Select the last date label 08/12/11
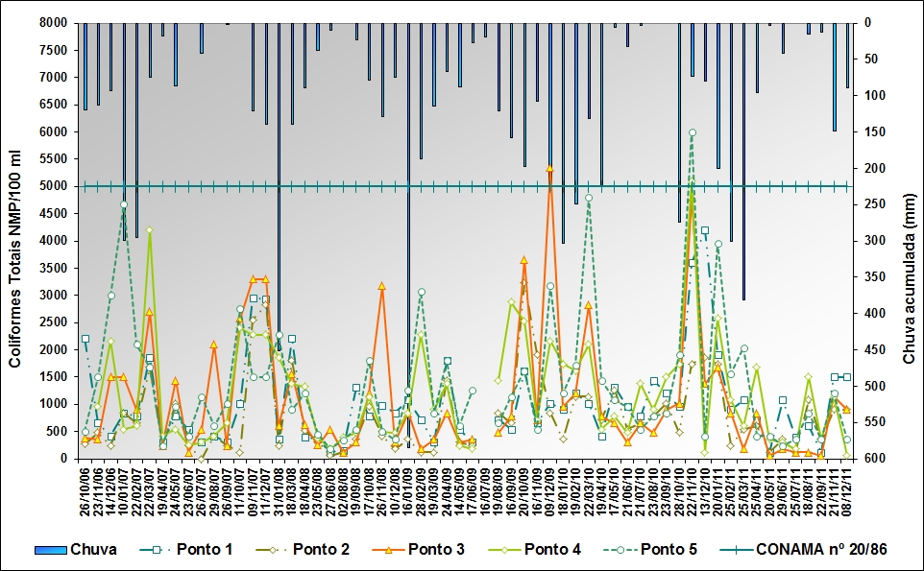The height and width of the screenshot is (571, 924). pos(846,489)
